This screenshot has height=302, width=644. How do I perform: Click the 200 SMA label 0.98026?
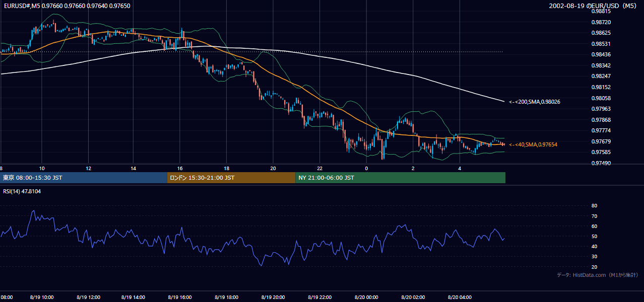[x=535, y=102]
